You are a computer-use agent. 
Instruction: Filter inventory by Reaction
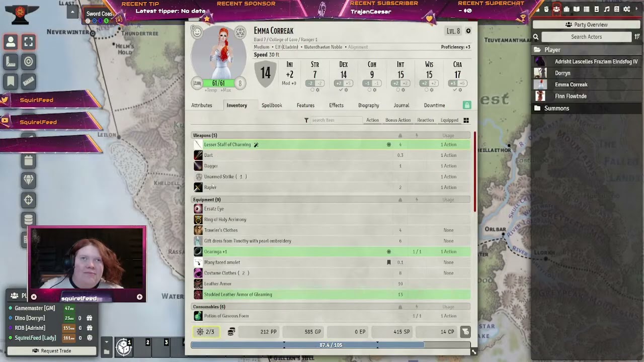click(x=425, y=120)
